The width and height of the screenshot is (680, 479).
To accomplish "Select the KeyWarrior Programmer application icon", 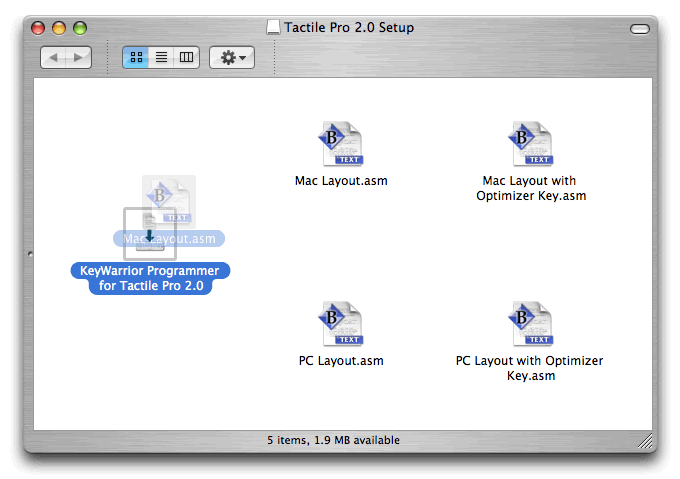I will [x=150, y=234].
